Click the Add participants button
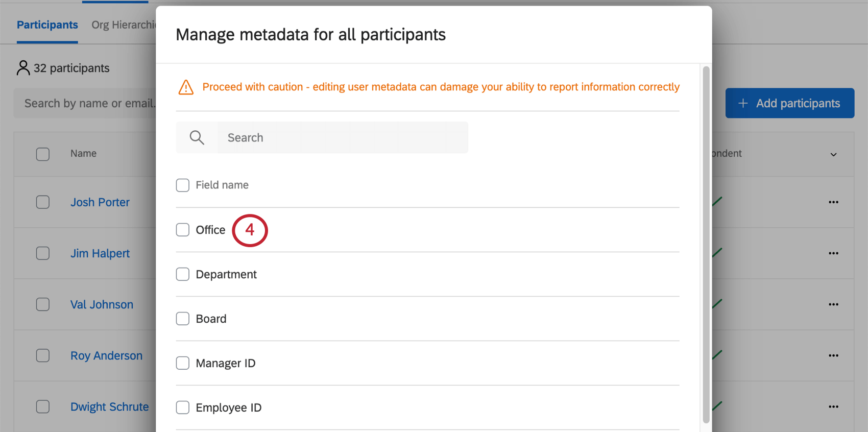Image resolution: width=868 pixels, height=432 pixels. (789, 103)
